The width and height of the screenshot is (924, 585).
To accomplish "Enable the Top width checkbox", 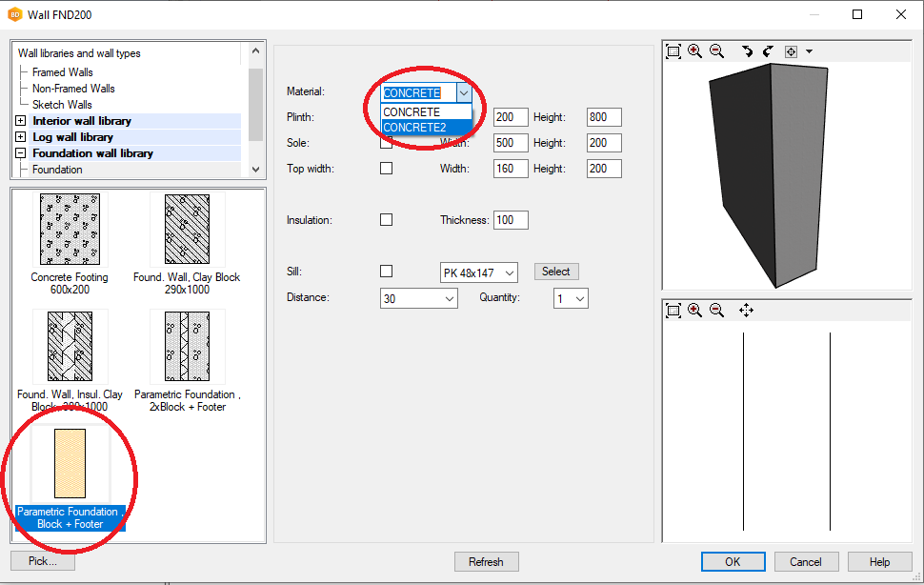I will (x=386, y=169).
